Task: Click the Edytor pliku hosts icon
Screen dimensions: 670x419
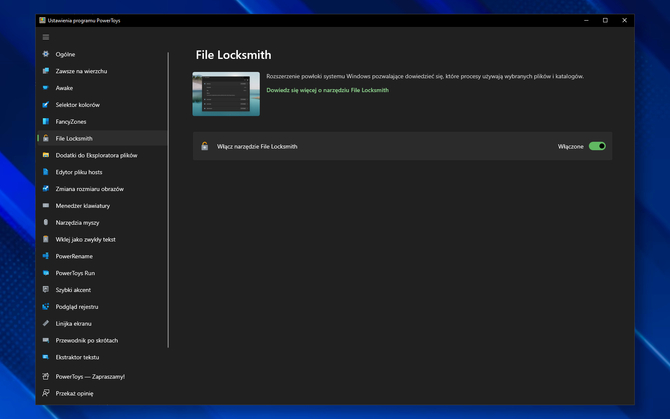Action: click(46, 172)
